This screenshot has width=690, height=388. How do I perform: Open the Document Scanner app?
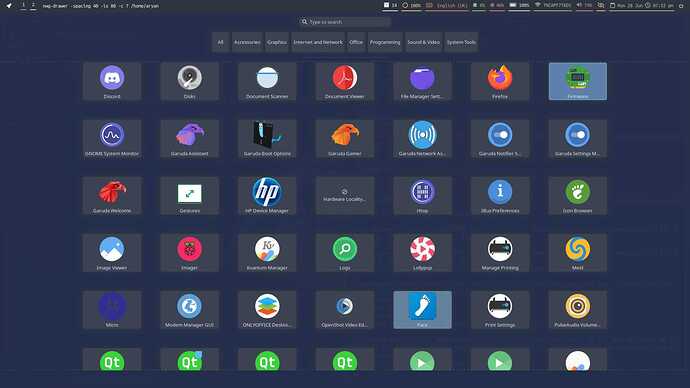267,81
